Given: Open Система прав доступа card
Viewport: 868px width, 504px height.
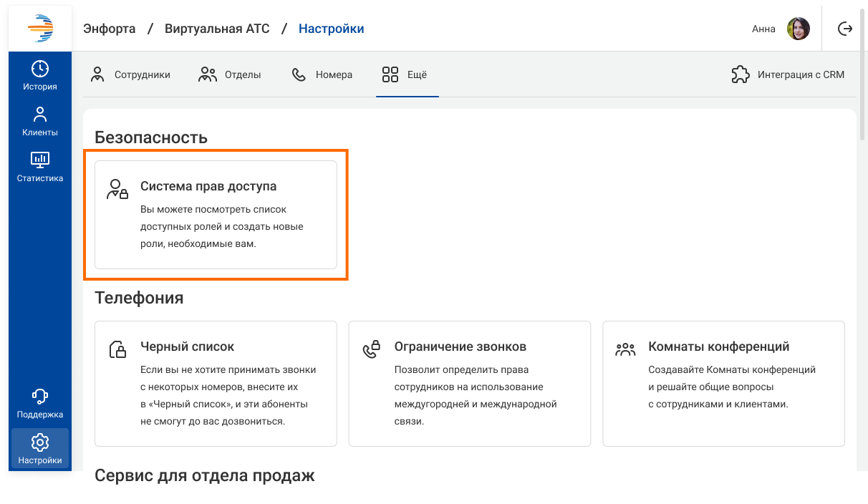Looking at the screenshot, I should pyautogui.click(x=216, y=215).
